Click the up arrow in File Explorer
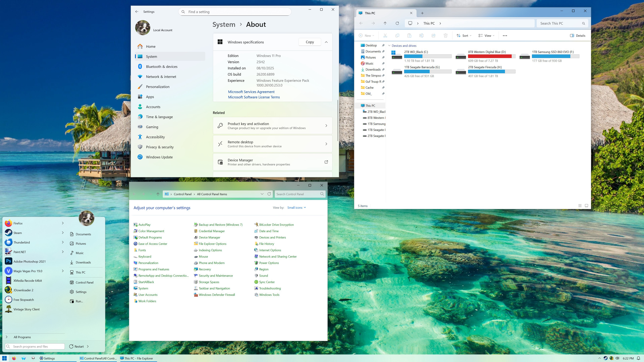644x362 pixels. (x=385, y=23)
